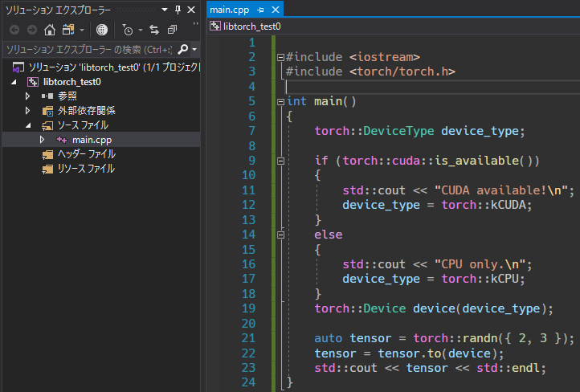Screen dimensions: 580x392
Task: Click the リソース ファイル folder icon
Action: coord(47,169)
